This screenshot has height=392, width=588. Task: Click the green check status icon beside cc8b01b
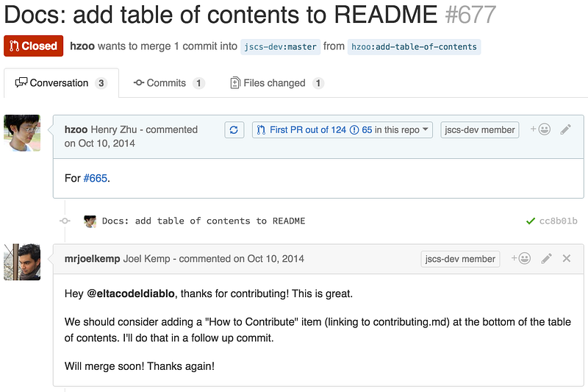click(530, 221)
